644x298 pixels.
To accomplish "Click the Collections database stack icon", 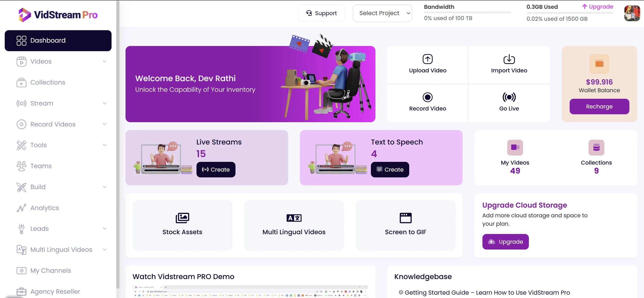I will 596,147.
